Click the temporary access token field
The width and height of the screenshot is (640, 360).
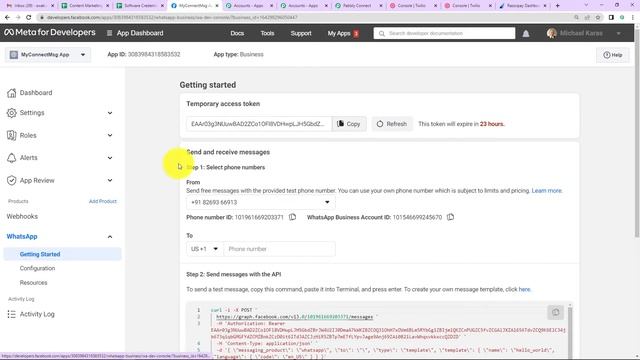coord(259,124)
